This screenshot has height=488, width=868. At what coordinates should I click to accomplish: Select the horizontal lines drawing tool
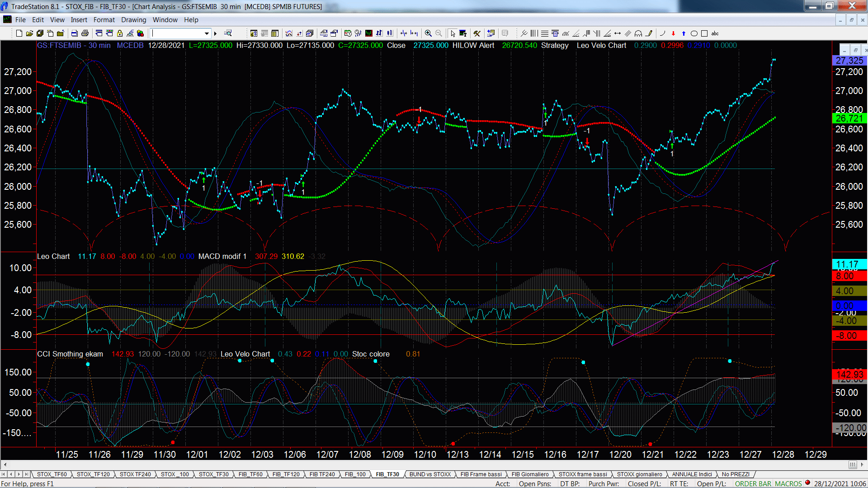coord(544,33)
